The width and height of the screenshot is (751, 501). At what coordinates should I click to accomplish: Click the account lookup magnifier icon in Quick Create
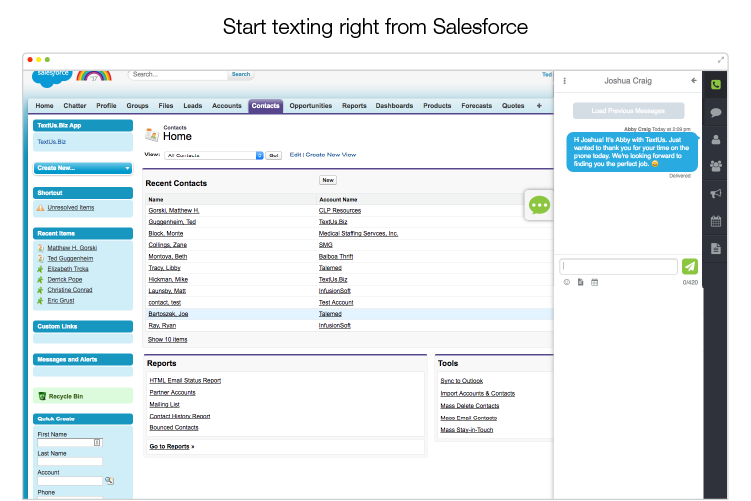(109, 480)
